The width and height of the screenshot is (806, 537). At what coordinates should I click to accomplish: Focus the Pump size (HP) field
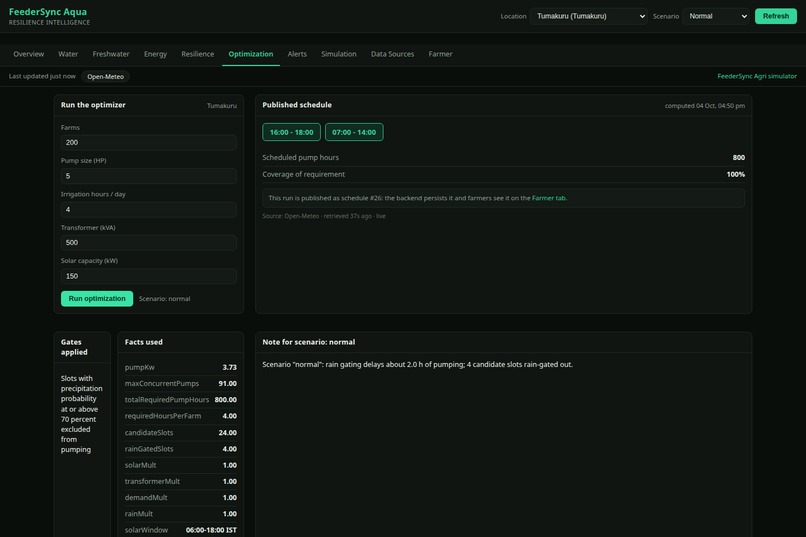(x=149, y=176)
